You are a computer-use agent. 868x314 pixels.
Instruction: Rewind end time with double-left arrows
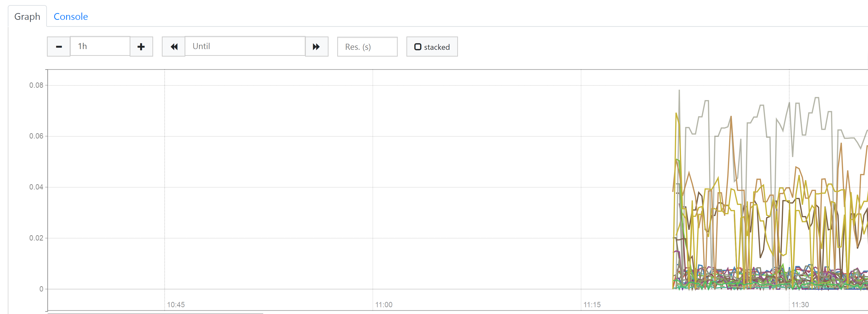pos(173,46)
